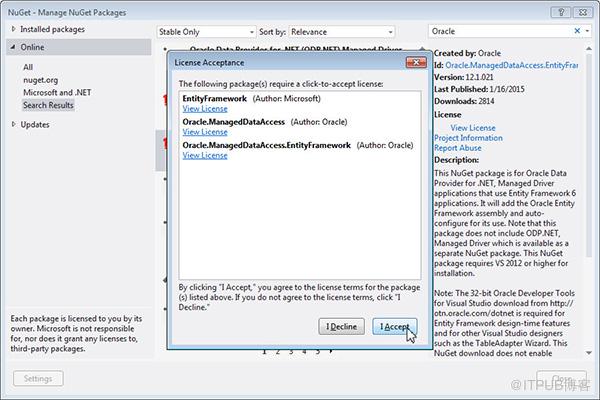Screen dimensions: 600x400
Task: Open the Project Information link
Action: pos(468,138)
